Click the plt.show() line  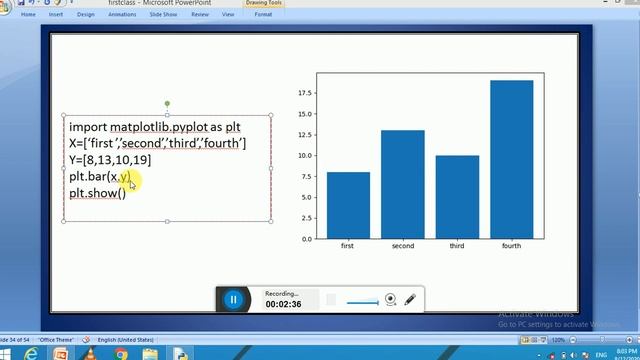[x=98, y=193]
